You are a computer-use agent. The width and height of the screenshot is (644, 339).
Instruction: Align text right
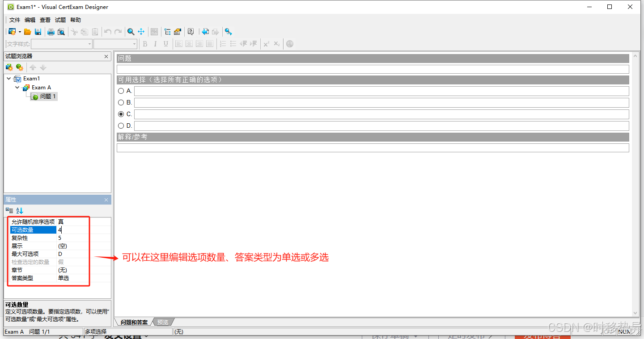coord(199,44)
